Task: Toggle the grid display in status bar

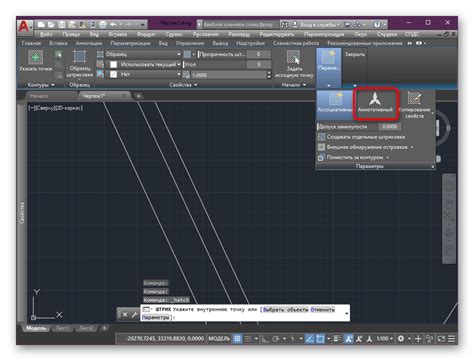Action: pyautogui.click(x=237, y=339)
